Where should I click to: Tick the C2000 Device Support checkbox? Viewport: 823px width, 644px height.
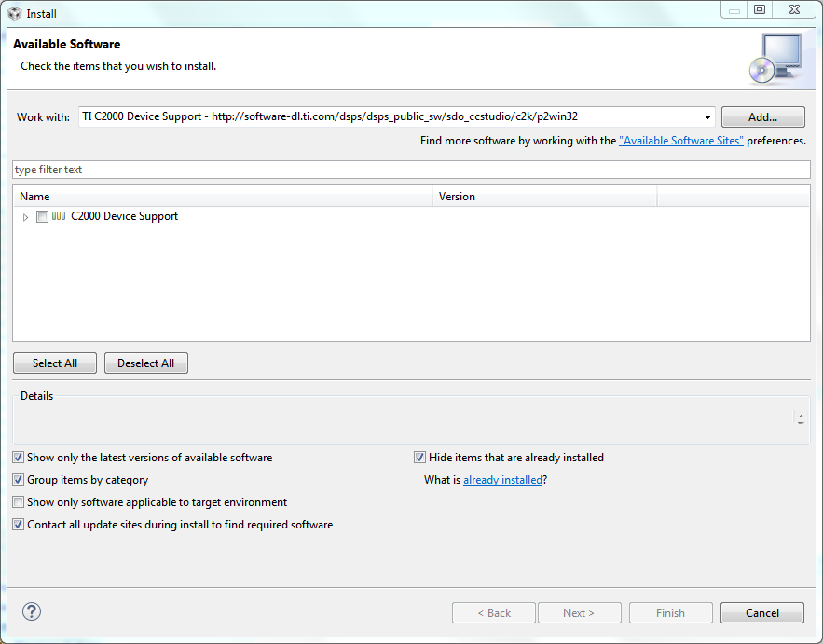click(x=42, y=217)
